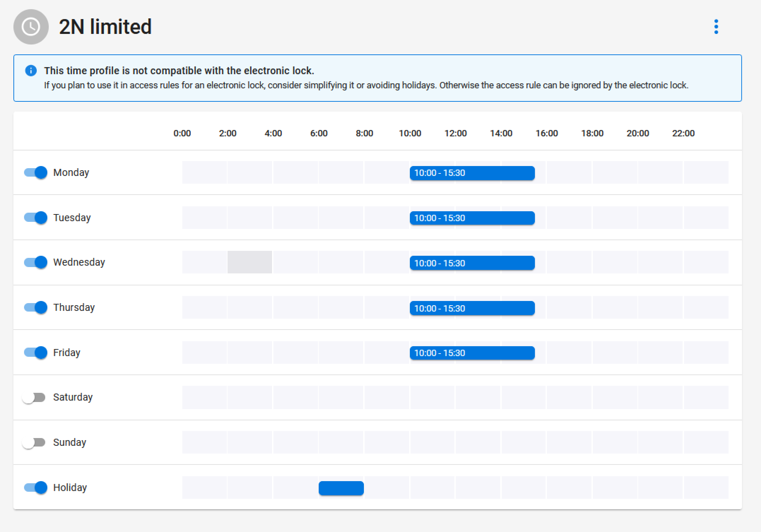Click the Wednesday day label
761x532 pixels.
tap(79, 262)
